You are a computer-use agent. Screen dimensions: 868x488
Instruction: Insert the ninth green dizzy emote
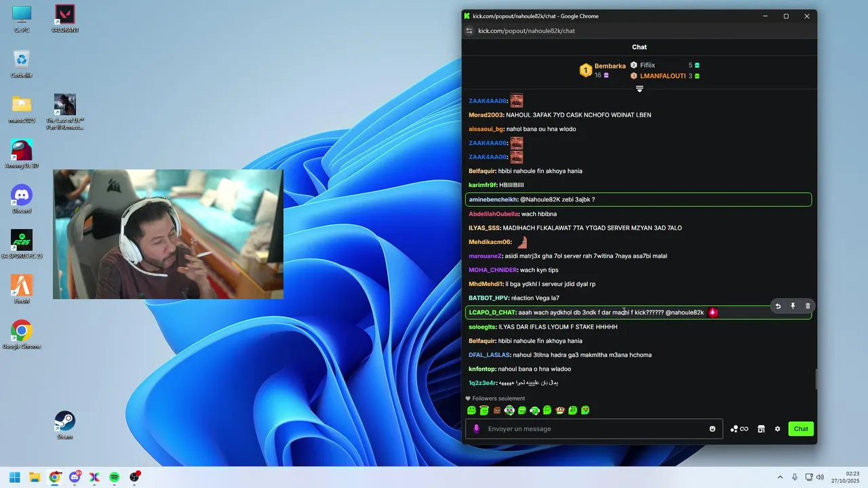tap(573, 410)
